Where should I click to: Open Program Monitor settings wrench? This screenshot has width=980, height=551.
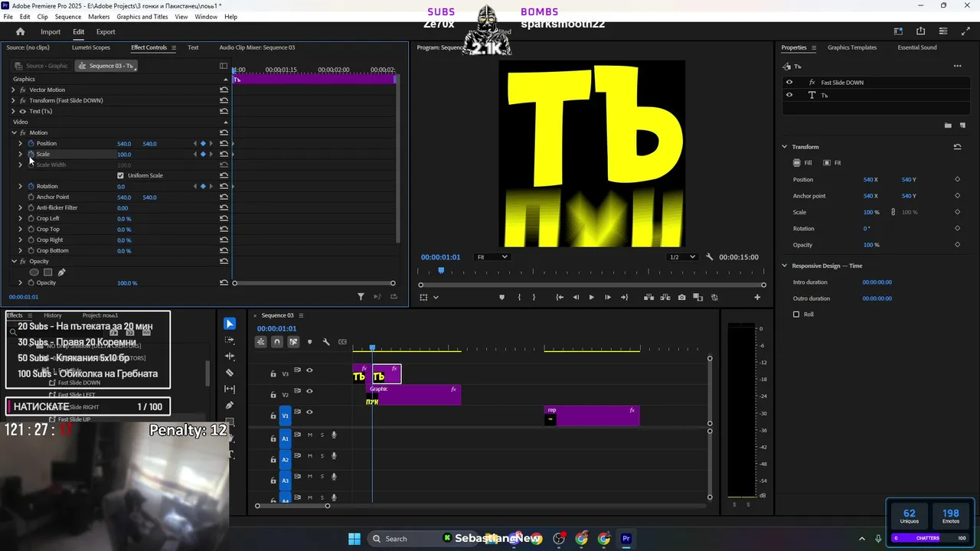click(x=710, y=257)
